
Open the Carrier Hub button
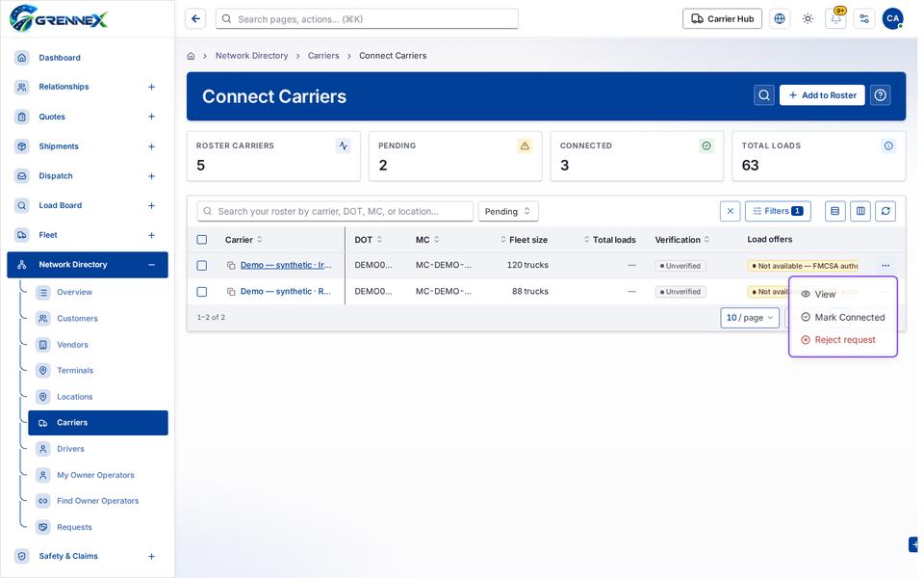point(722,19)
